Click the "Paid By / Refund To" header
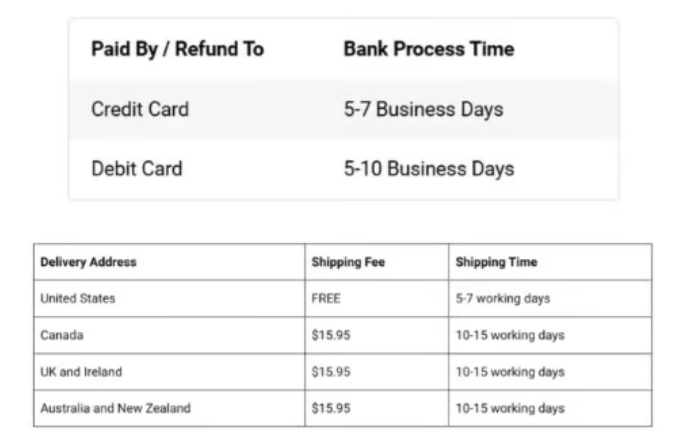The width and height of the screenshot is (686, 436). tap(177, 49)
